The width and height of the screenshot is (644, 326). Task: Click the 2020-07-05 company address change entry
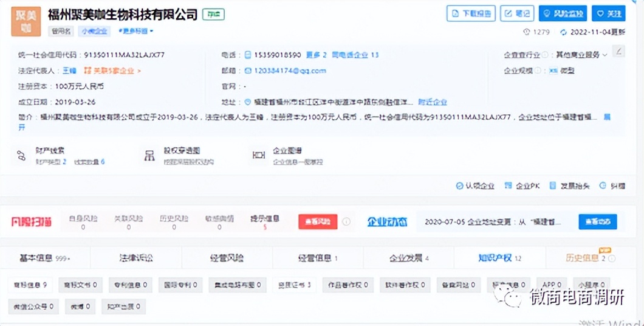pos(493,221)
